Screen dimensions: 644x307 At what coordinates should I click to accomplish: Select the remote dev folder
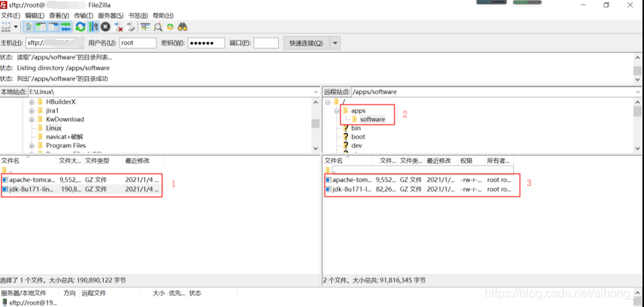pyautogui.click(x=356, y=146)
